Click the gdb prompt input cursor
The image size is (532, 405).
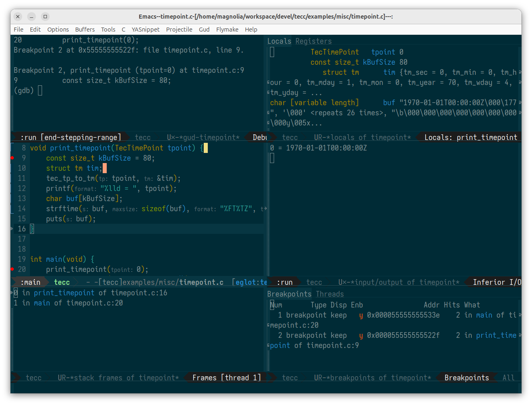tap(40, 91)
